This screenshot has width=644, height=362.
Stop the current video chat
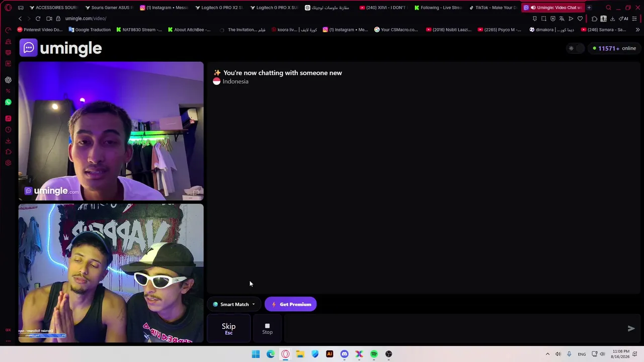tap(267, 328)
